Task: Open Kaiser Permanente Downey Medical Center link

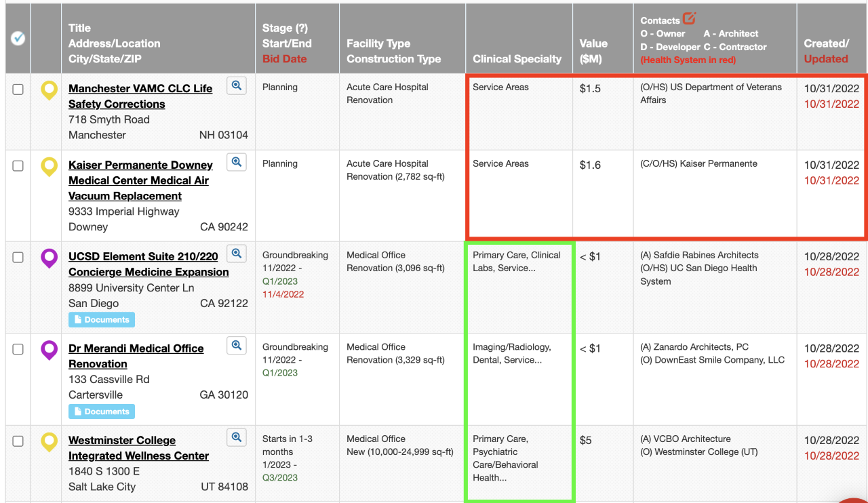Action: pyautogui.click(x=140, y=180)
